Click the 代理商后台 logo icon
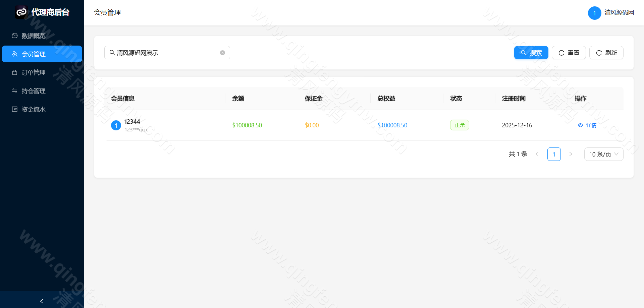Viewport: 644px width, 308px height. click(x=21, y=12)
